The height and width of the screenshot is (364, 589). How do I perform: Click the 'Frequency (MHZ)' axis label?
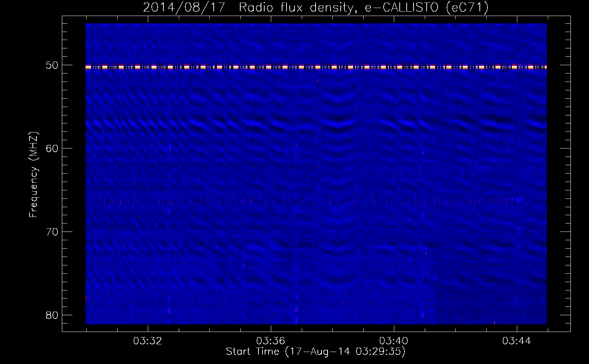33,175
